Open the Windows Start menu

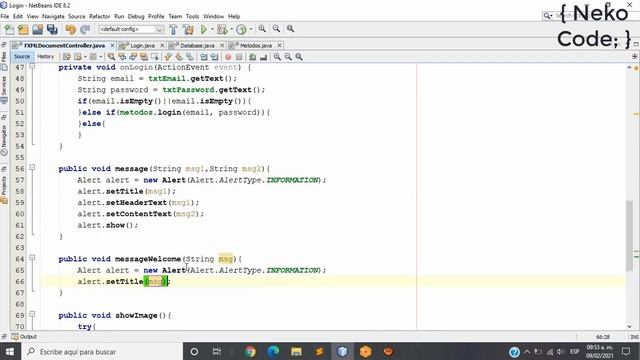tap(10, 351)
